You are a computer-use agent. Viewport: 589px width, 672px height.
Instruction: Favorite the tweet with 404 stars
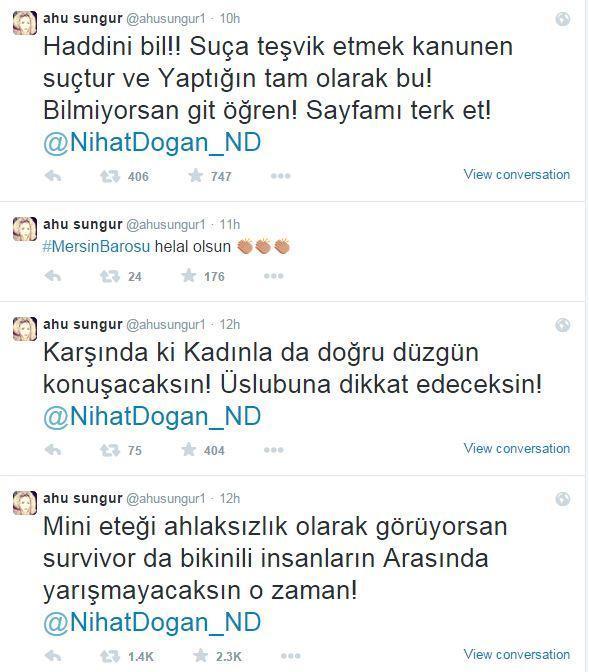pyautogui.click(x=189, y=450)
